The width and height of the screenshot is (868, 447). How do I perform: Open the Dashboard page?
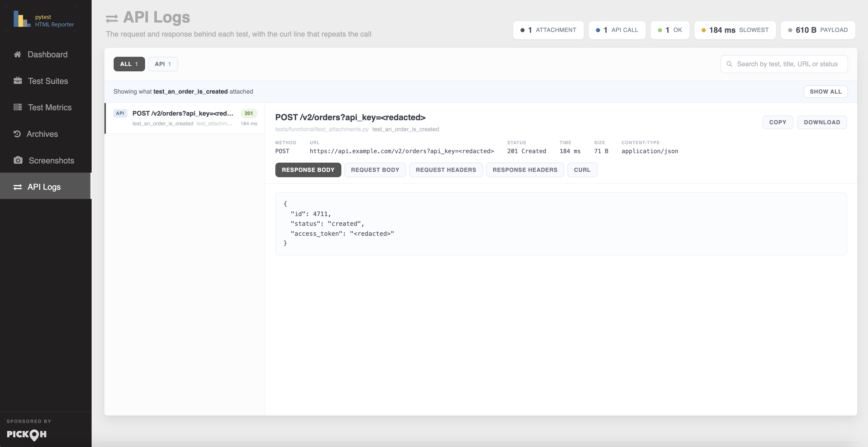[x=46, y=54]
